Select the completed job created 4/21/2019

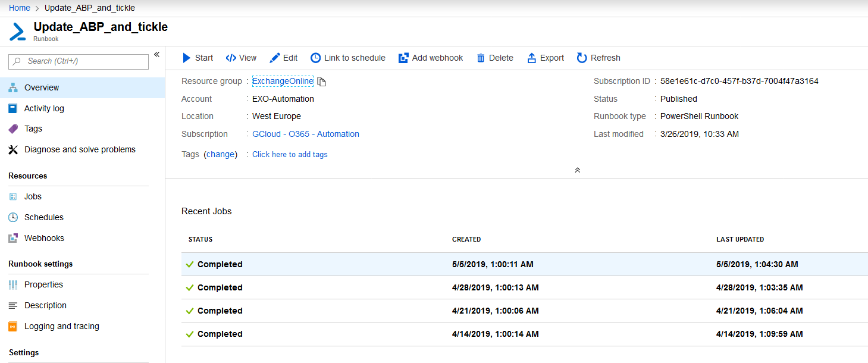click(x=525, y=311)
